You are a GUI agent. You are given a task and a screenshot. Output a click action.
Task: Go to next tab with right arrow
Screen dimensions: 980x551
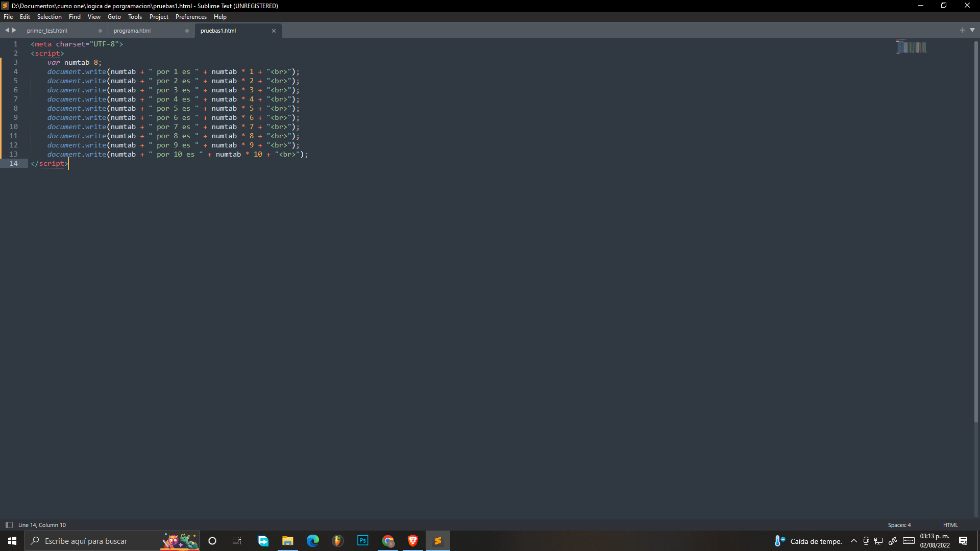(x=14, y=30)
